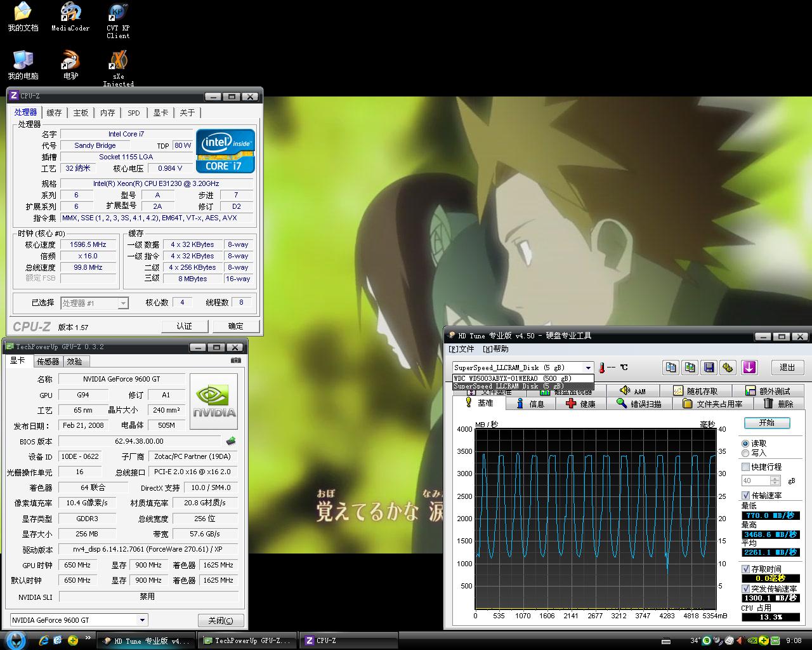Open the GPU-Z graphics card selector dropdown

(x=142, y=620)
